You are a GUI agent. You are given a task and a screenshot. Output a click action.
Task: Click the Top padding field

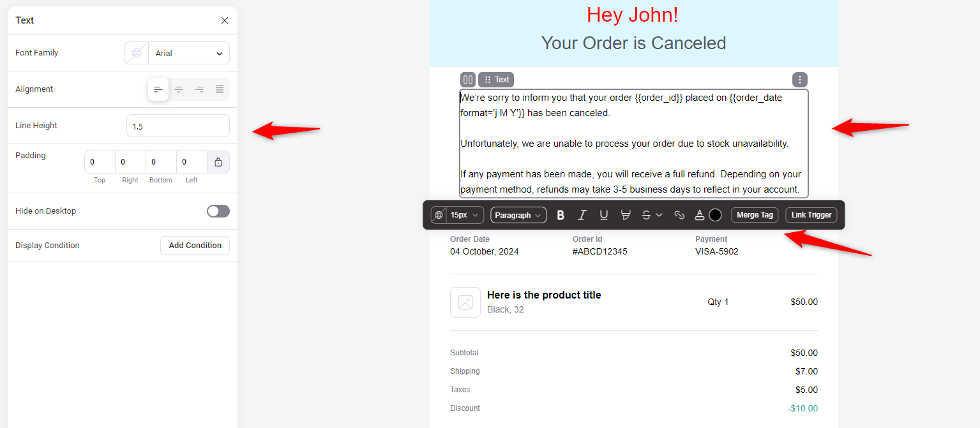pyautogui.click(x=100, y=162)
